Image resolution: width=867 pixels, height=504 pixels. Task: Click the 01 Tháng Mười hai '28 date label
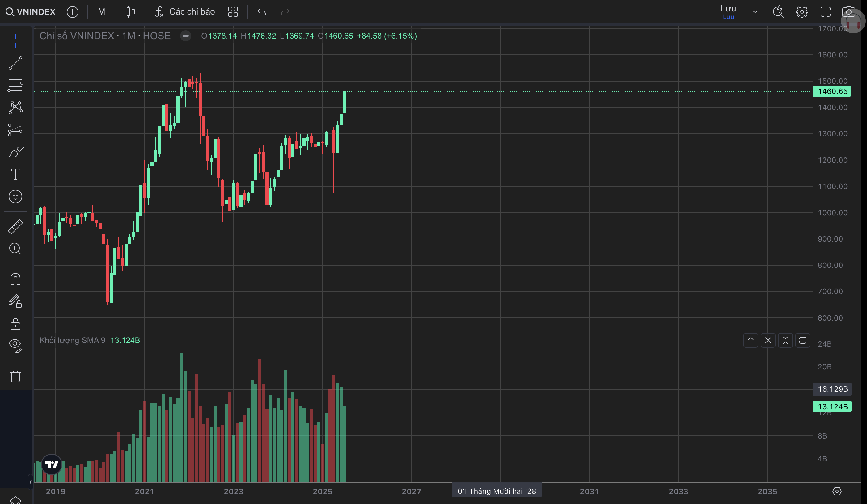[x=497, y=491]
